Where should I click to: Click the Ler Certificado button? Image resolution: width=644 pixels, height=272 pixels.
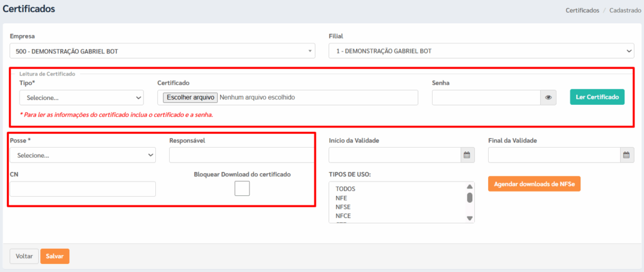click(597, 97)
